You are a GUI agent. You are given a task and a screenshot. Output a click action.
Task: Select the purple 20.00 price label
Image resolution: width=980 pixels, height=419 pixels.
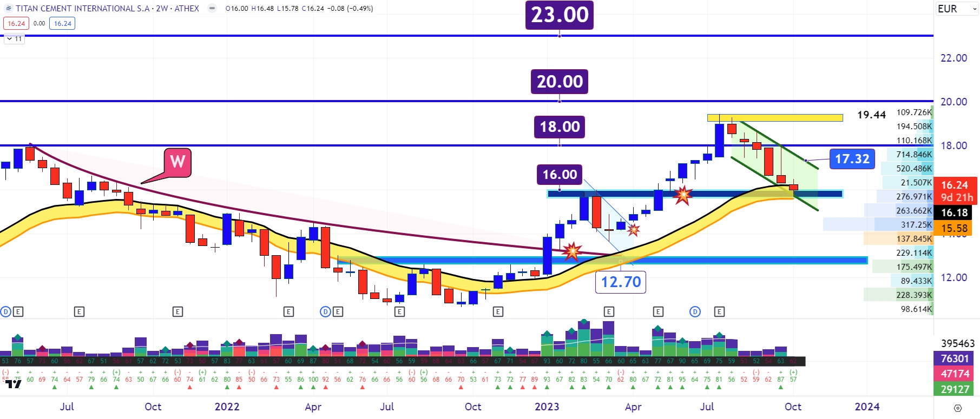click(560, 82)
